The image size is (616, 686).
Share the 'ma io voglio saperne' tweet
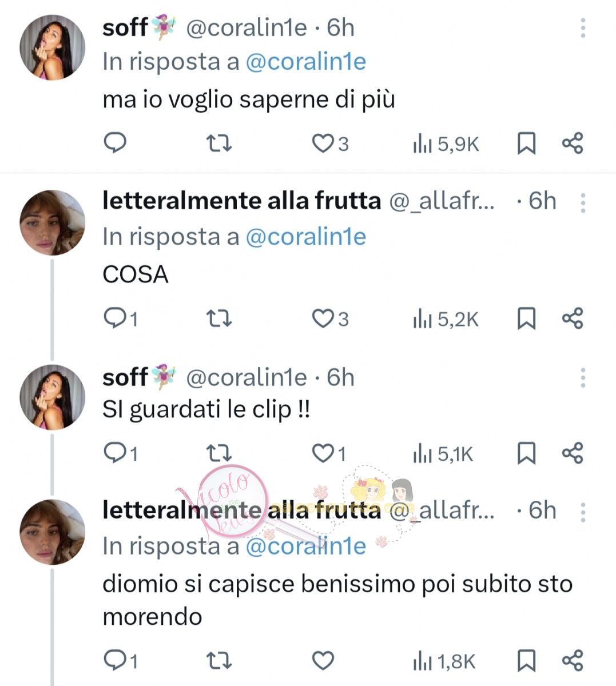[572, 143]
